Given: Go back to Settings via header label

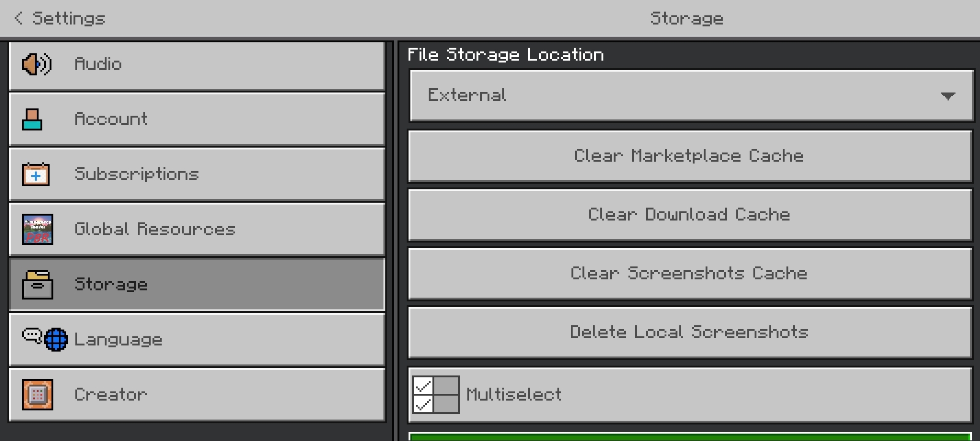Looking at the screenshot, I should point(69,18).
